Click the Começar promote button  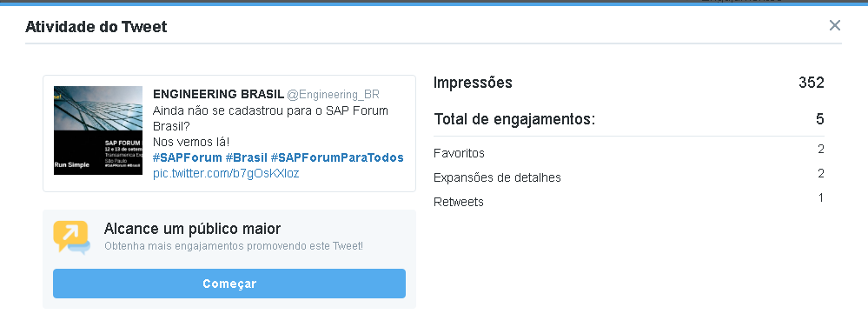229,284
